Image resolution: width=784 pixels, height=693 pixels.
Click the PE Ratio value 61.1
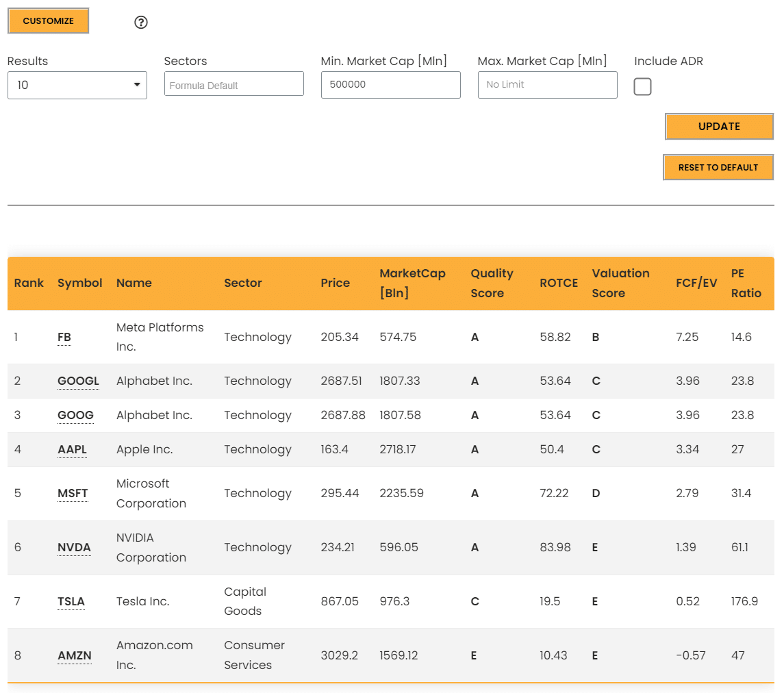(739, 548)
